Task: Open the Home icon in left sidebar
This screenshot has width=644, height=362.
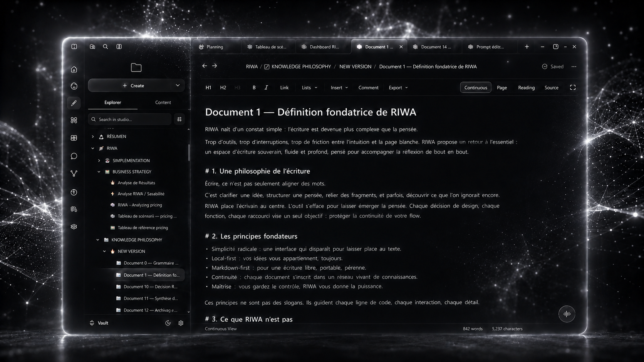Action: tap(74, 69)
